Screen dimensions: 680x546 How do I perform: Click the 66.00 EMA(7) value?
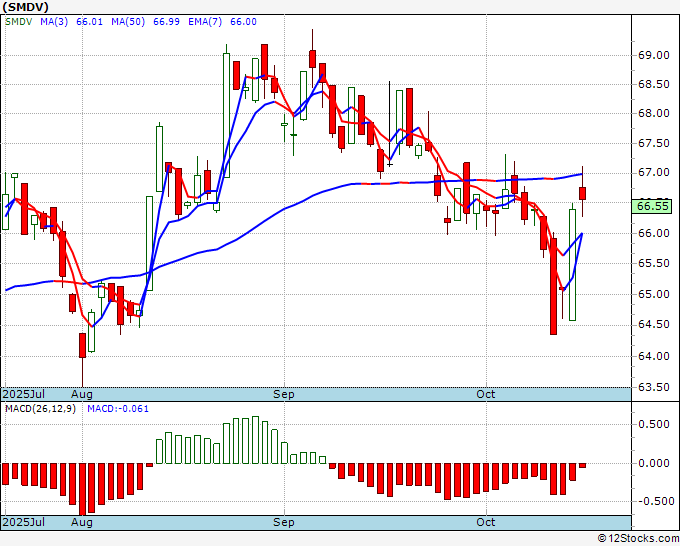(x=243, y=22)
